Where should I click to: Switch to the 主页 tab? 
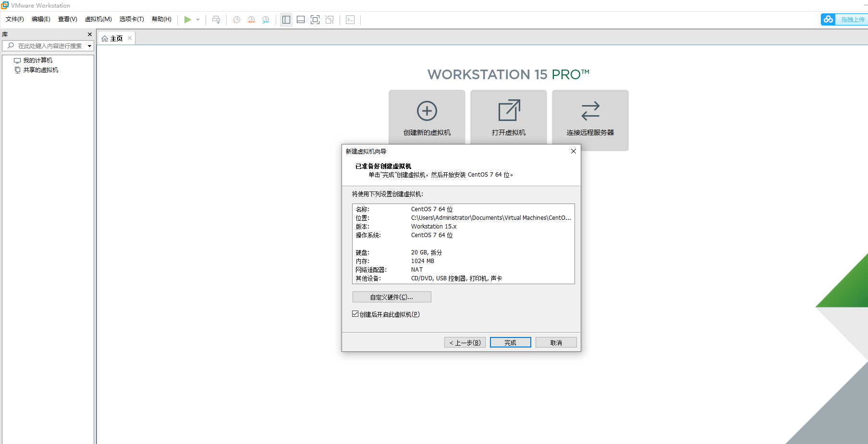[116, 38]
